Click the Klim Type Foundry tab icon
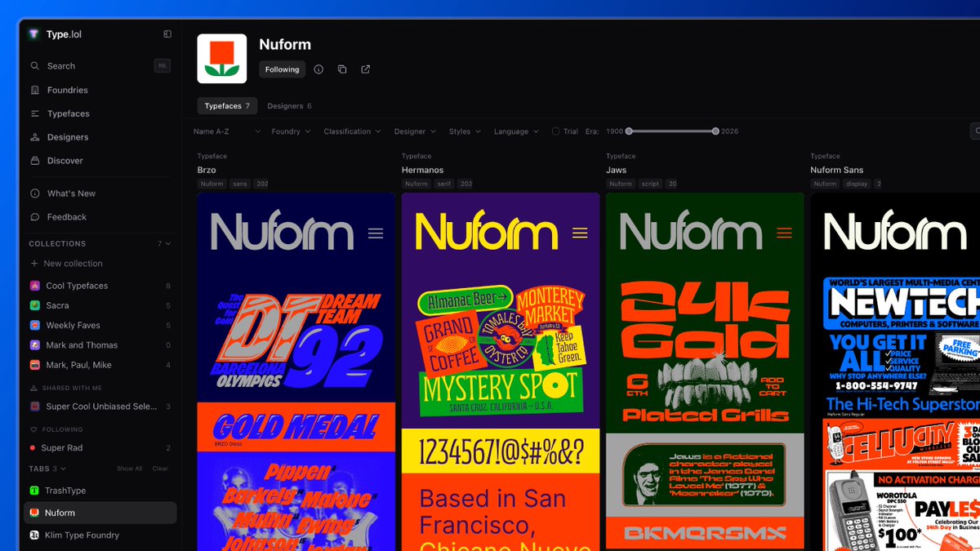 [34, 535]
